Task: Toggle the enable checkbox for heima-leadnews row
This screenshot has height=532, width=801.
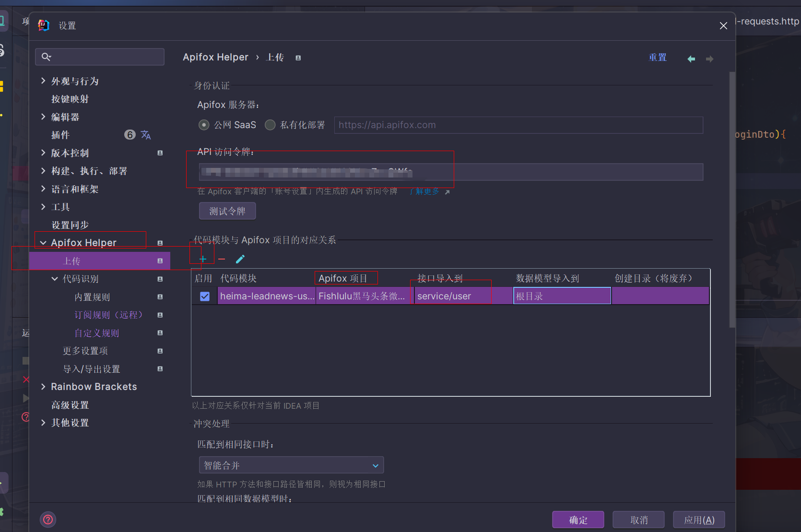Action: click(205, 296)
